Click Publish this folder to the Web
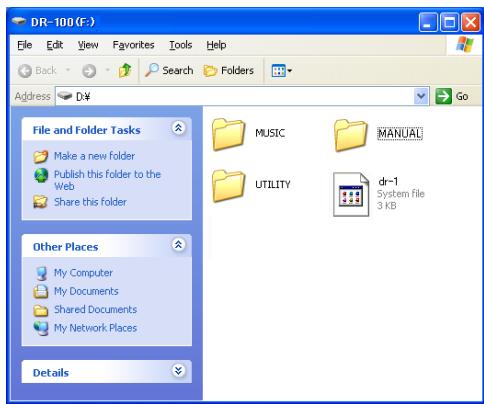484x404 pixels. [107, 180]
